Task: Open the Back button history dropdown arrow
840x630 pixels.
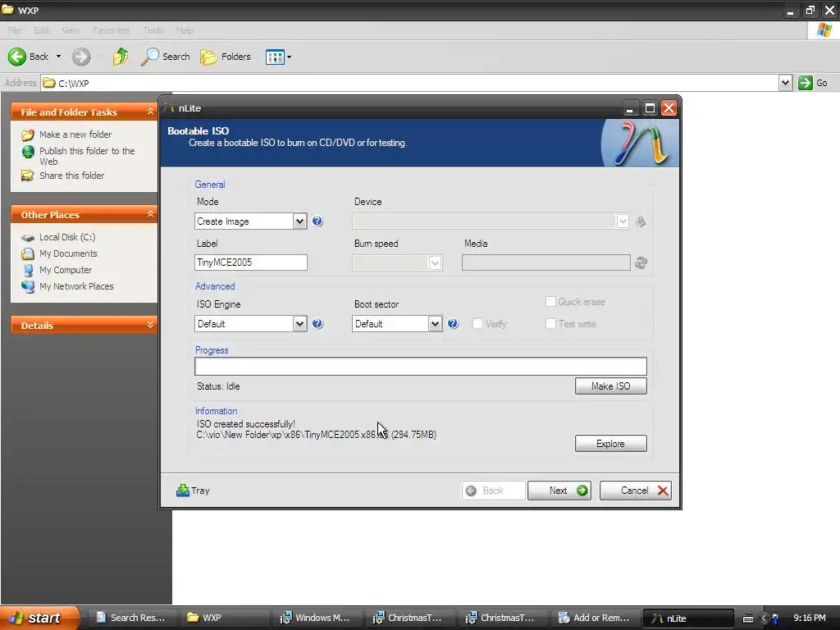Action: pyautogui.click(x=58, y=57)
